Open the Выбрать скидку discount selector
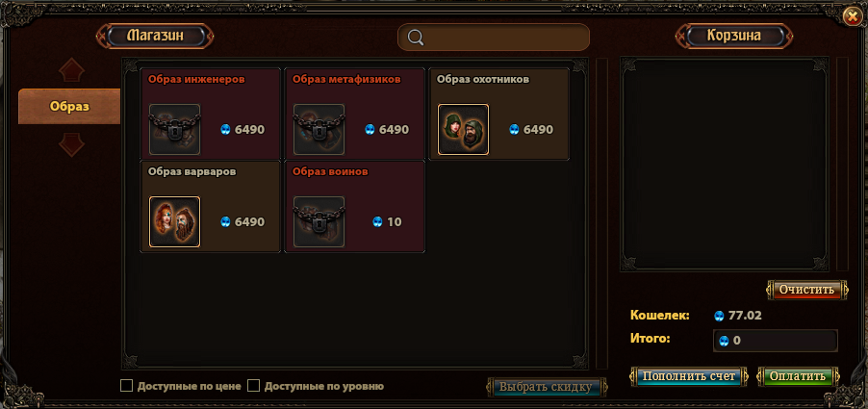The width and height of the screenshot is (868, 409). pyautogui.click(x=547, y=387)
